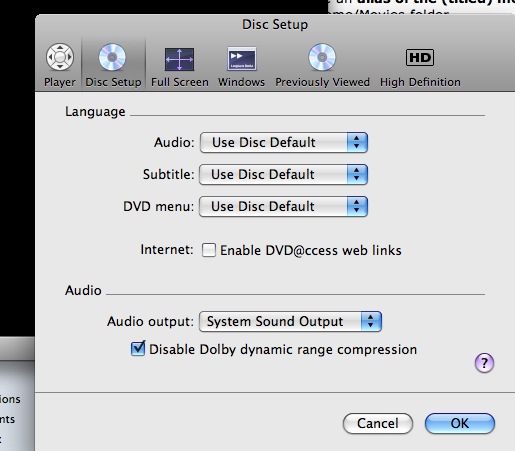
Task: Click the High Definition tab label
Action: (x=420, y=82)
